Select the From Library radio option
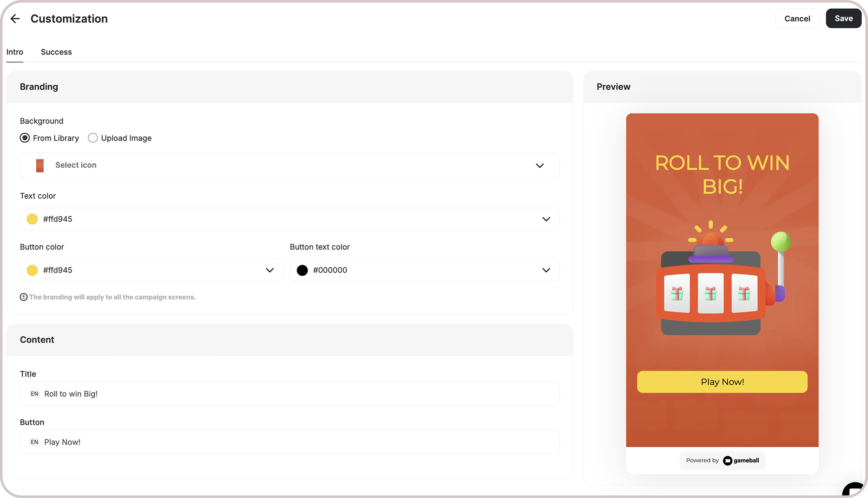Image resolution: width=868 pixels, height=498 pixels. click(x=25, y=138)
